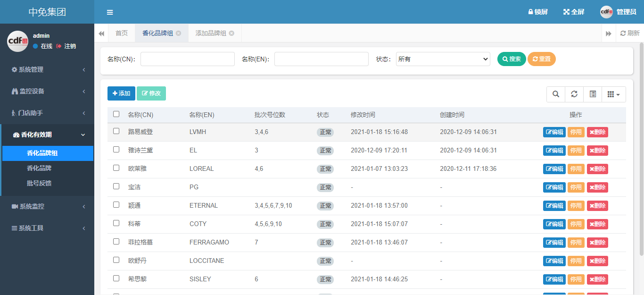
Task: Click the green 搜索 search button
Action: pyautogui.click(x=512, y=59)
